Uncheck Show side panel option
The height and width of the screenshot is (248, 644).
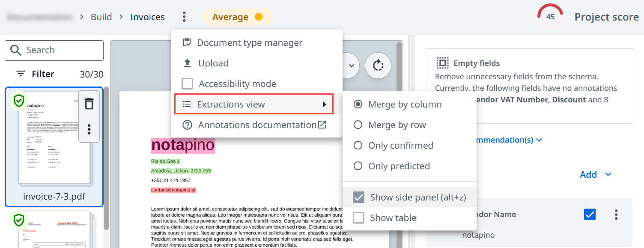tap(358, 197)
